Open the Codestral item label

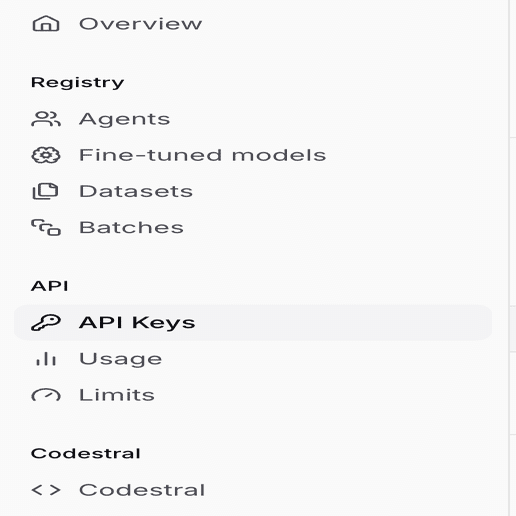142,490
